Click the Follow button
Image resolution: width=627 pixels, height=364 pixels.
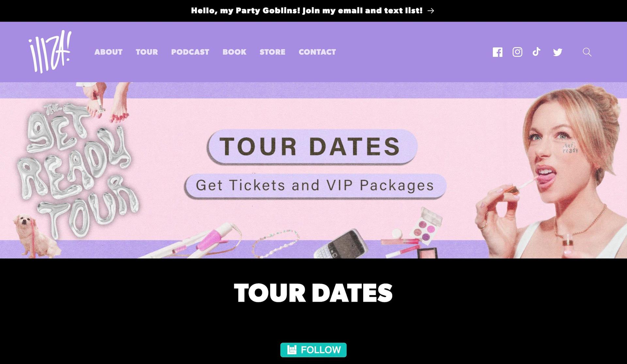point(313,350)
